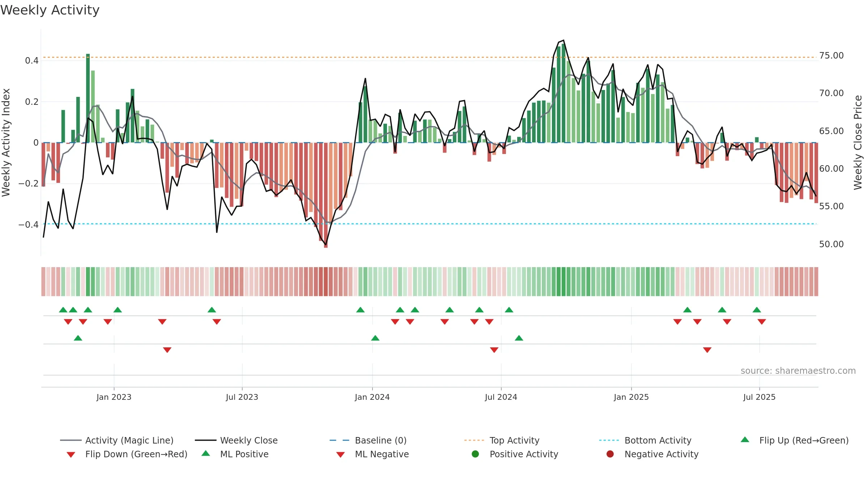Image resolution: width=868 pixels, height=488 pixels.
Task: Click the orange dashed Top Activity line
Action: tap(430, 57)
